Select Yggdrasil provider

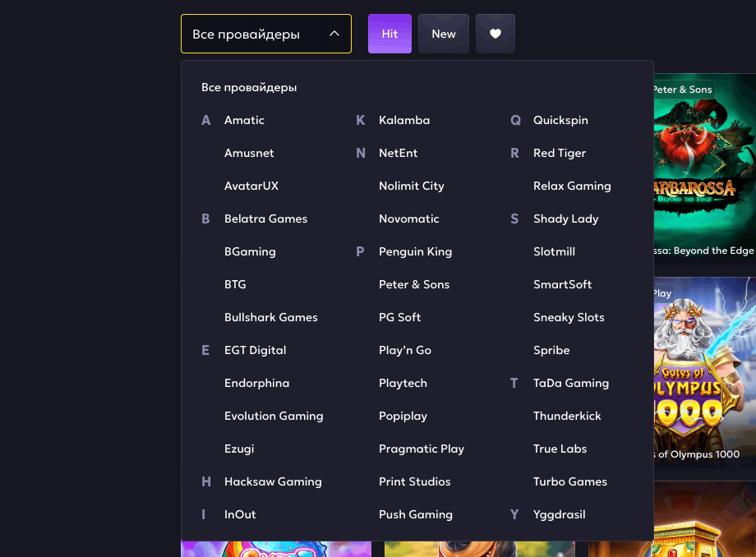pos(560,514)
